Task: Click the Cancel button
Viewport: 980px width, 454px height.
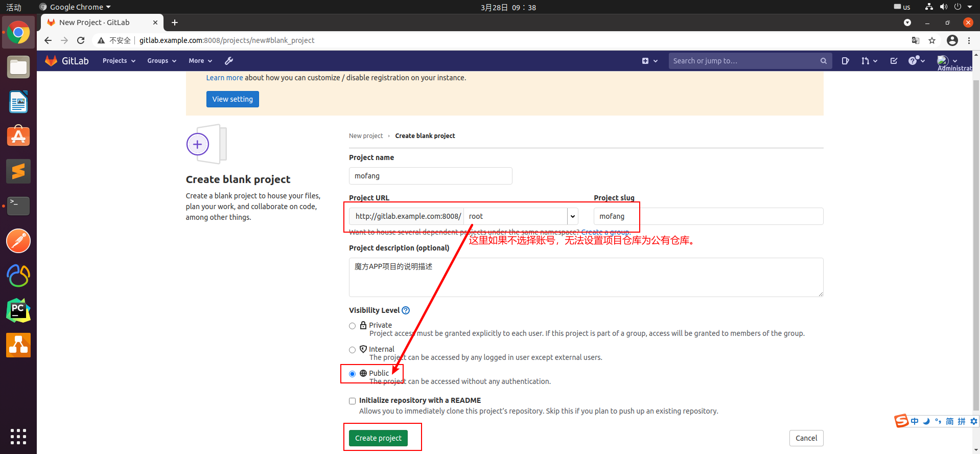Action: tap(806, 438)
